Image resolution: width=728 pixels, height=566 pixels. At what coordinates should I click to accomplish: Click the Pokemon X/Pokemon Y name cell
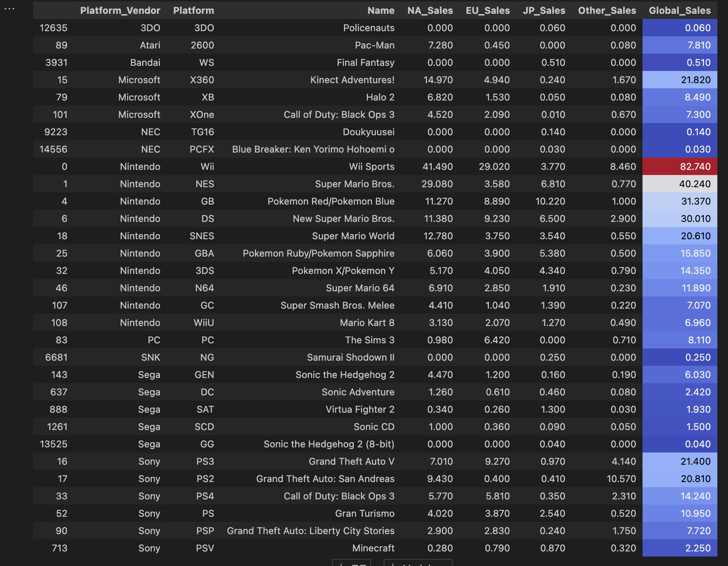coord(343,271)
